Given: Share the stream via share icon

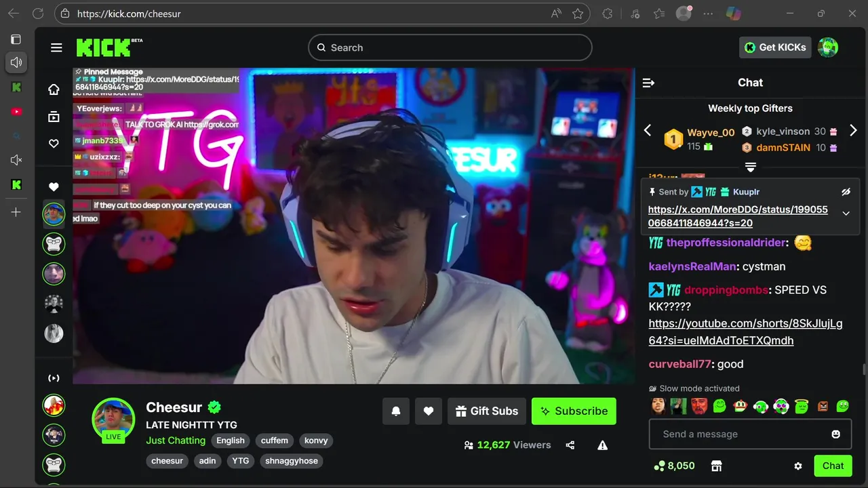Looking at the screenshot, I should [570, 445].
